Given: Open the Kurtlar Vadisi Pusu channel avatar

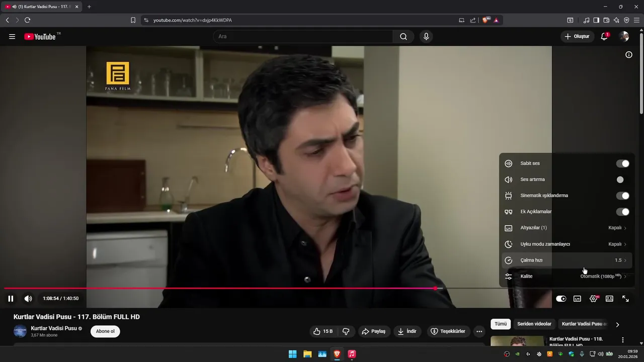Looking at the screenshot, I should pos(20,331).
